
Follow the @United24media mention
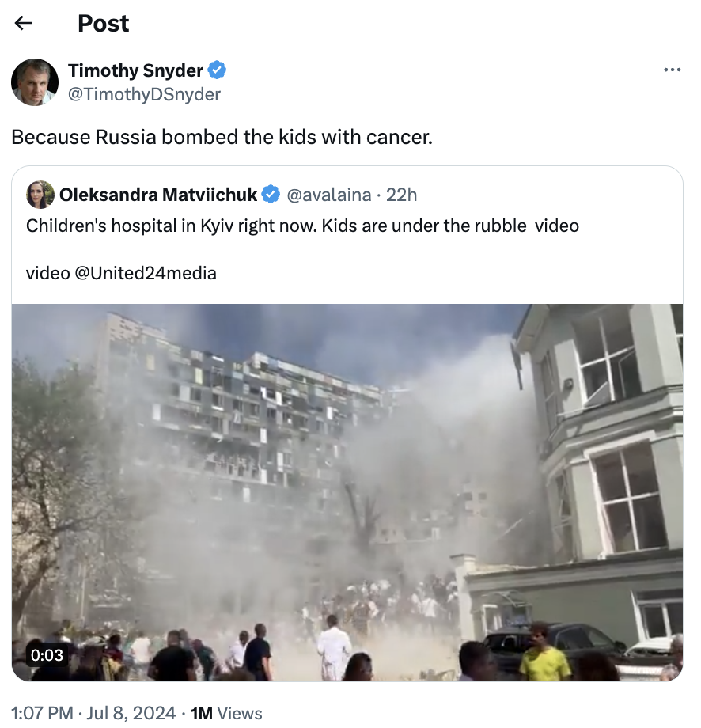coord(146,273)
